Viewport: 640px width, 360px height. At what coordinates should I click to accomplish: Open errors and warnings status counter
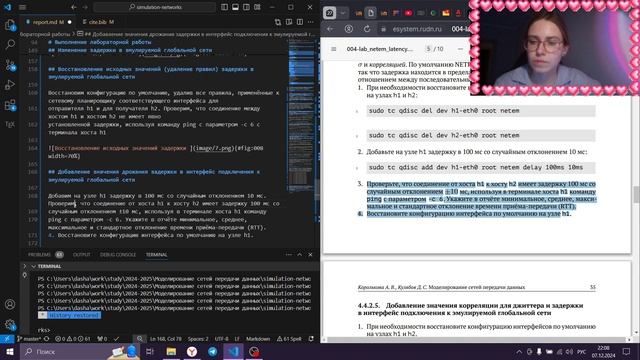click(73, 339)
